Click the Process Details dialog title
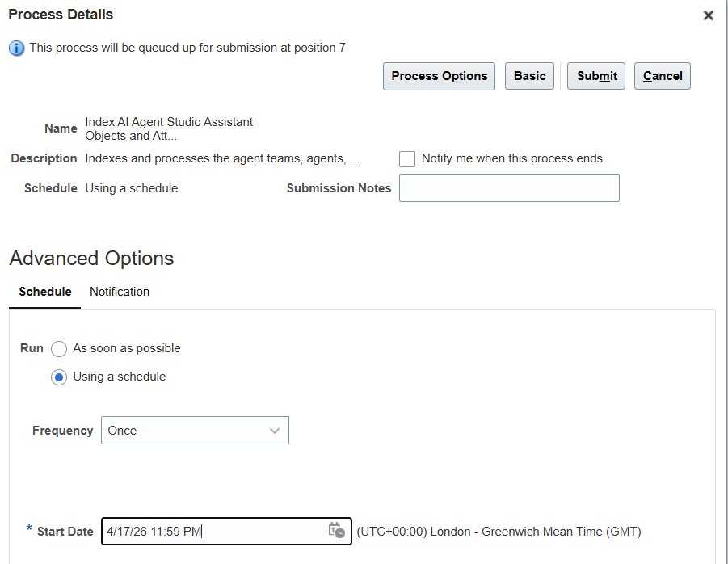 point(61,15)
